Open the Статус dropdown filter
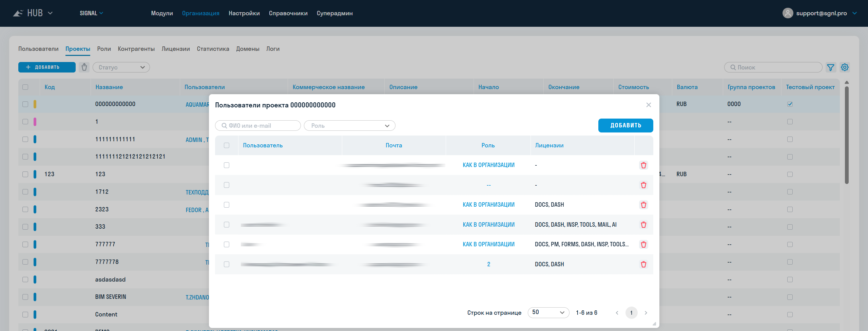 [x=121, y=67]
